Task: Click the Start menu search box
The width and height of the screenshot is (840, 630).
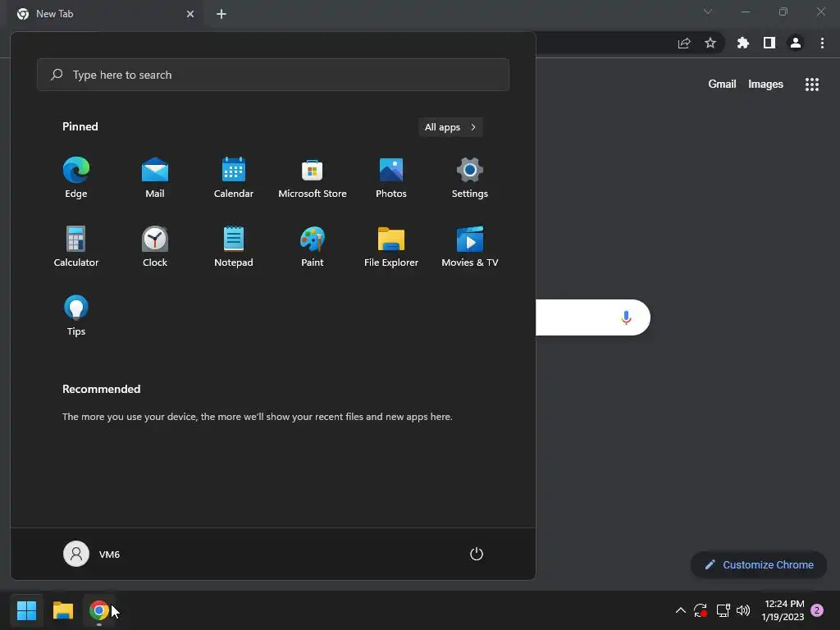Action: (272, 75)
